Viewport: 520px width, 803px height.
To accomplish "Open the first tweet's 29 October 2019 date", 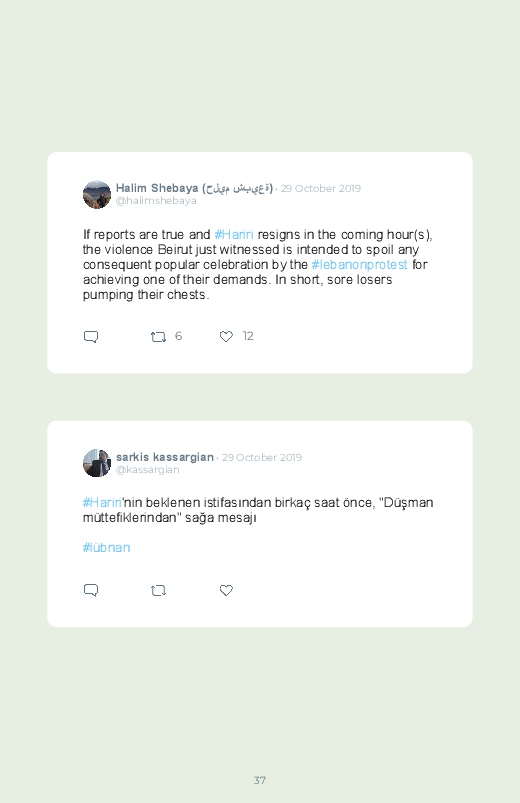I will pos(321,188).
